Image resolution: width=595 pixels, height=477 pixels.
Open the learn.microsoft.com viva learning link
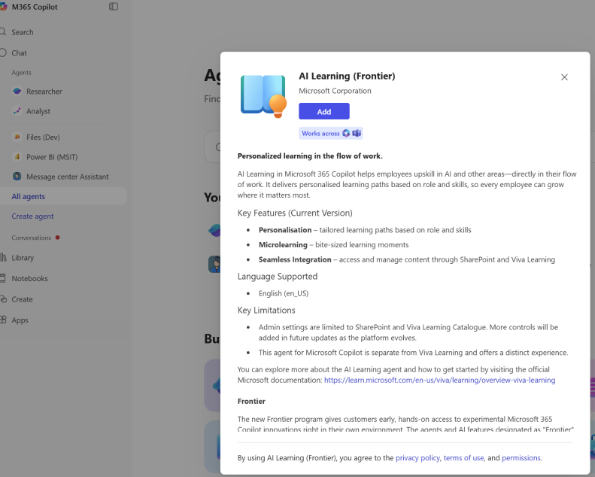439,380
